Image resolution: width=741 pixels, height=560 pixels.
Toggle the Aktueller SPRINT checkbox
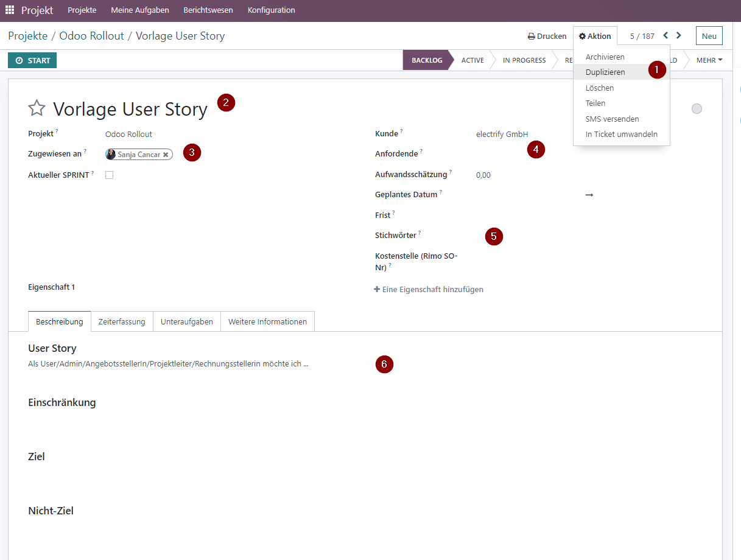click(x=110, y=175)
